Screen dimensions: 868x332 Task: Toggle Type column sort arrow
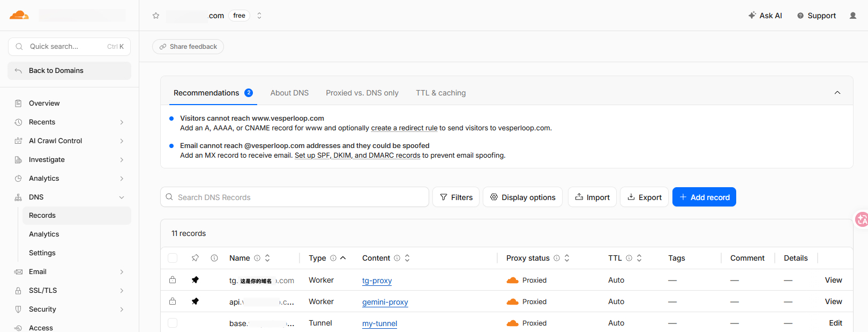pos(343,258)
